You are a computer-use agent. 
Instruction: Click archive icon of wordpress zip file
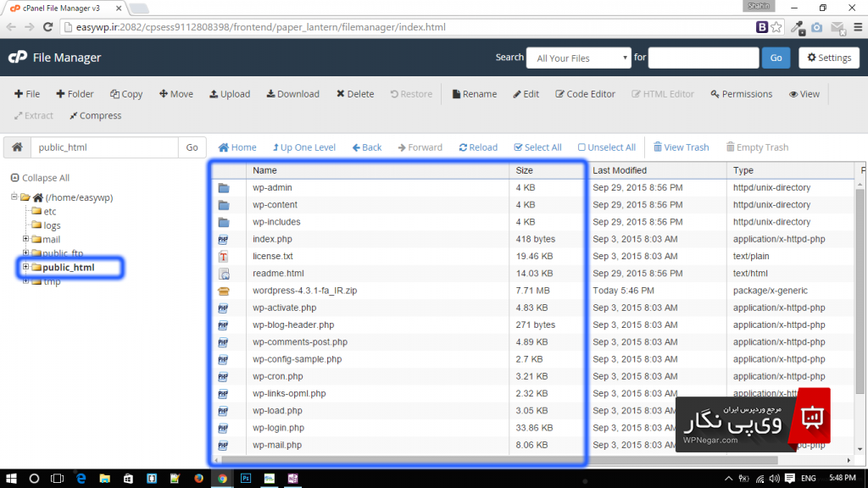pos(224,291)
